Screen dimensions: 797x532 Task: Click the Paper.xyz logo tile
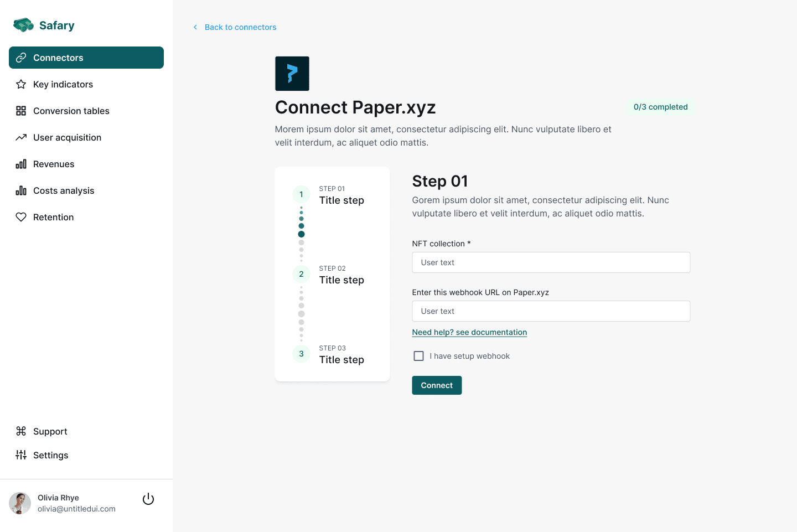[x=292, y=74]
